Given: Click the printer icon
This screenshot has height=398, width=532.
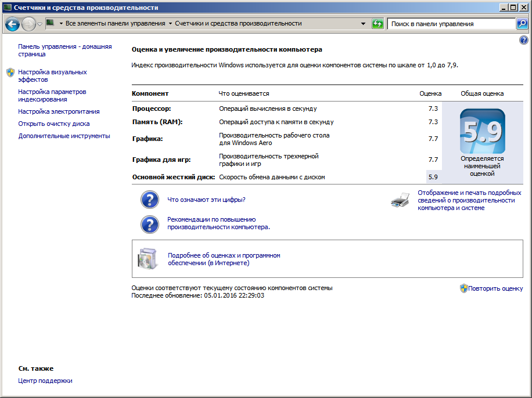Looking at the screenshot, I should (x=400, y=200).
